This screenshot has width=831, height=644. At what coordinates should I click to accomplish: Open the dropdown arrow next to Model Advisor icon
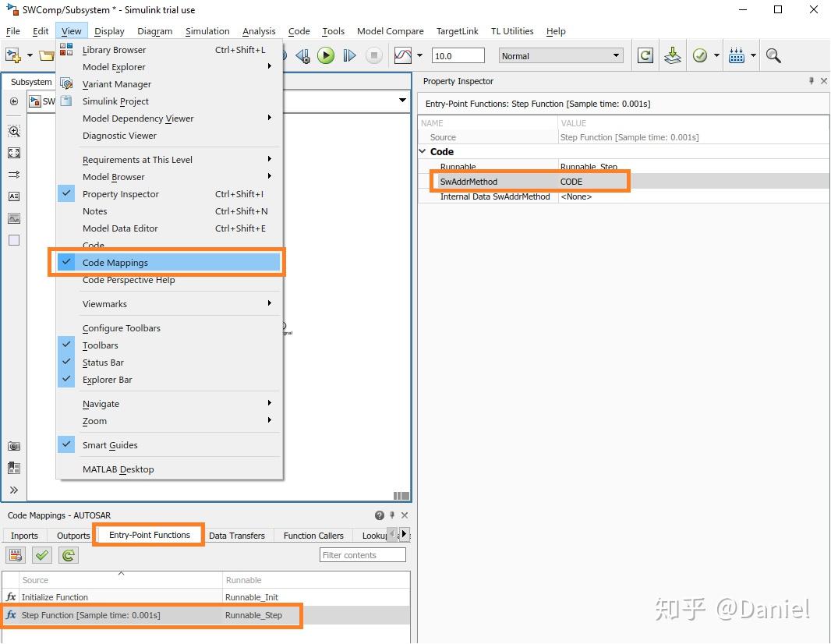click(716, 55)
